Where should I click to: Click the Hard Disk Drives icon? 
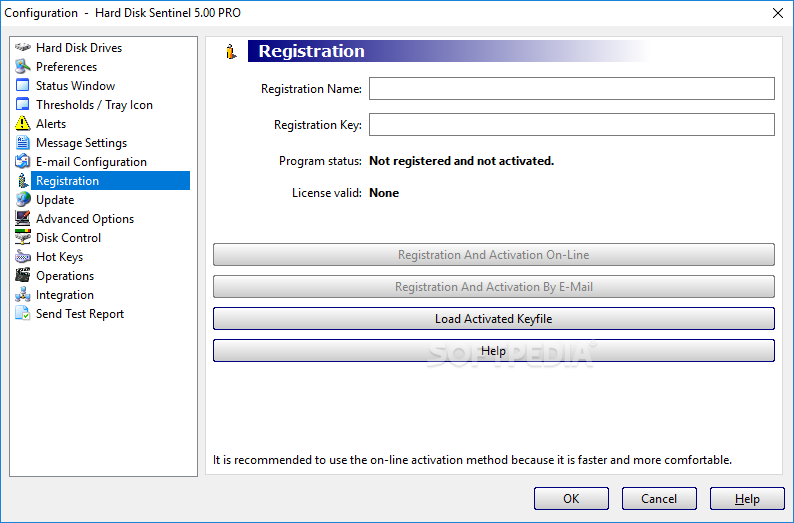(23, 48)
